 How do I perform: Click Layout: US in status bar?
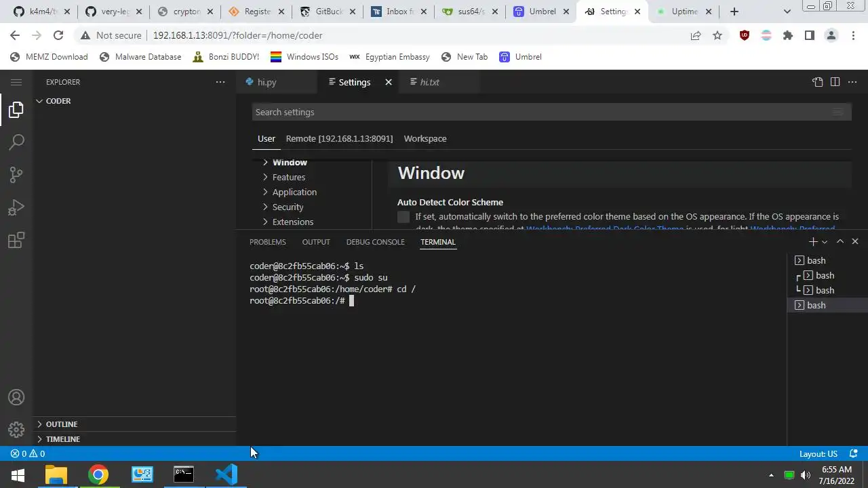coord(818,453)
